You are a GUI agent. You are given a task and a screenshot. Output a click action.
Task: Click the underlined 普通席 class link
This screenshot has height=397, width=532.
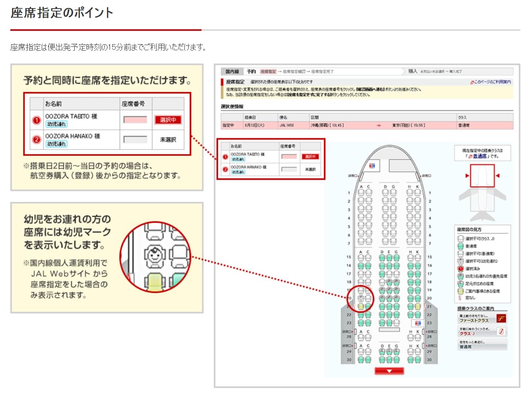pos(480,156)
